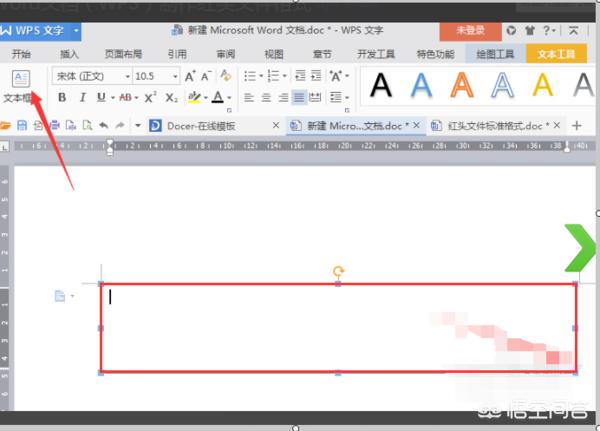Screen dimensions: 600x431
Task: Click inside the red-bordered text box
Action: point(338,328)
